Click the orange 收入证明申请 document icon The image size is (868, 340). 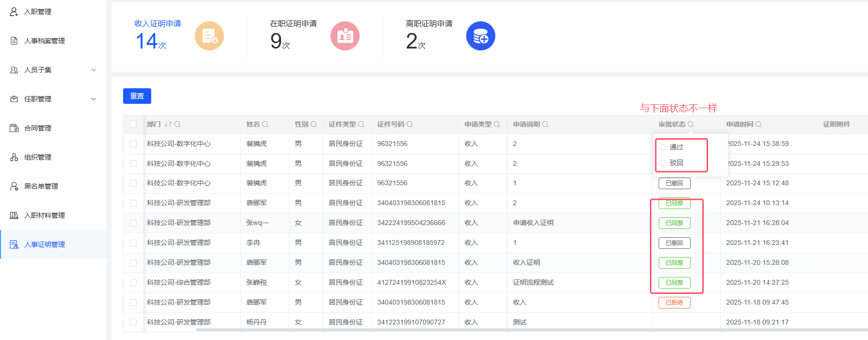(209, 36)
